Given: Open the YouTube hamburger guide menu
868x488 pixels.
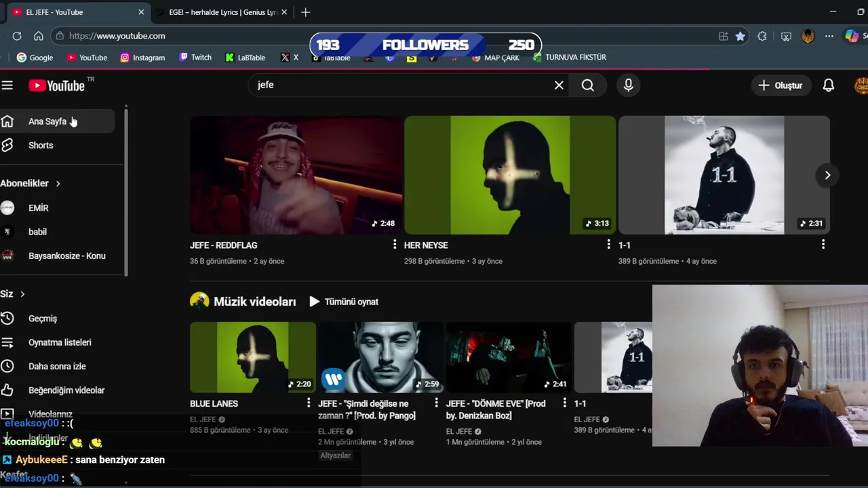Looking at the screenshot, I should pos(7,85).
